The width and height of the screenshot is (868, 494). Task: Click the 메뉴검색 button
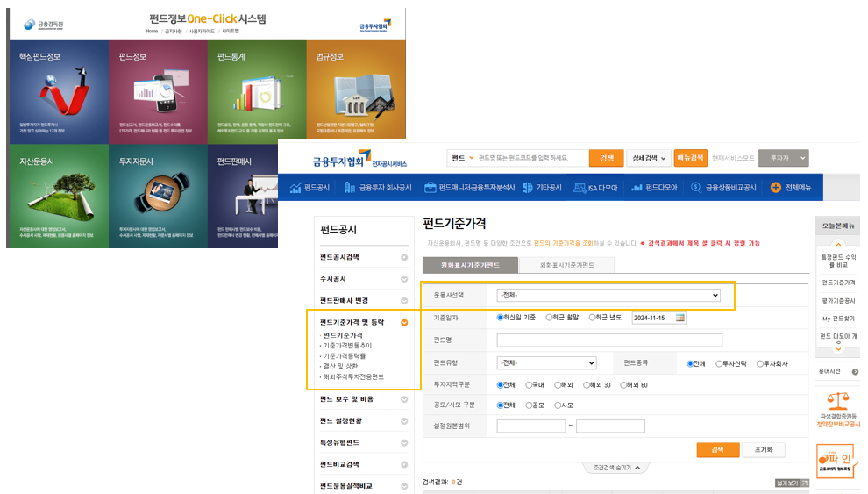[690, 159]
